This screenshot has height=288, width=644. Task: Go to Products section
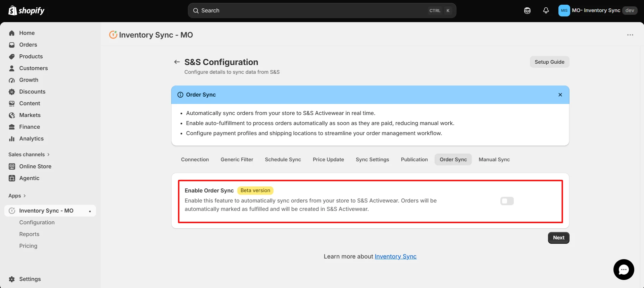[x=31, y=56]
